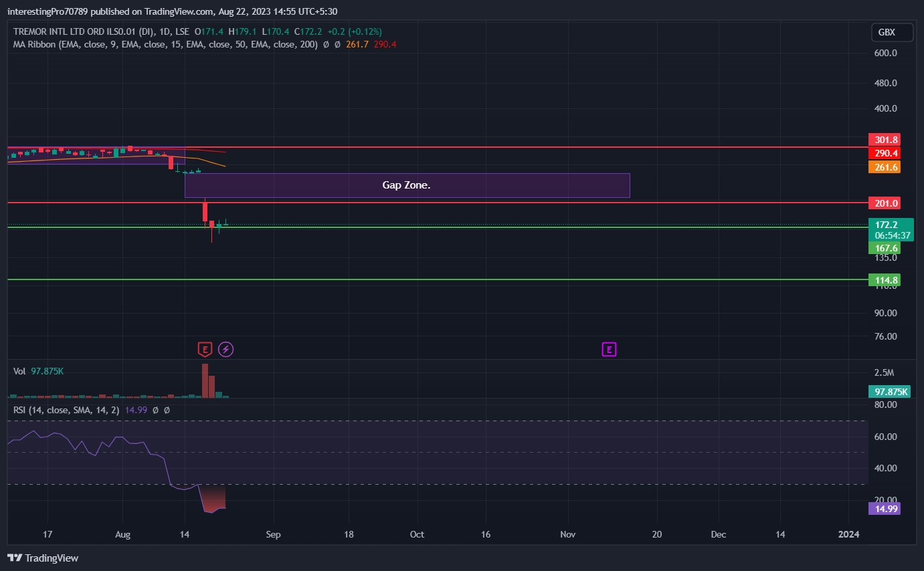This screenshot has width=924, height=571.
Task: Select the Oct date on time axis
Action: coord(417,535)
